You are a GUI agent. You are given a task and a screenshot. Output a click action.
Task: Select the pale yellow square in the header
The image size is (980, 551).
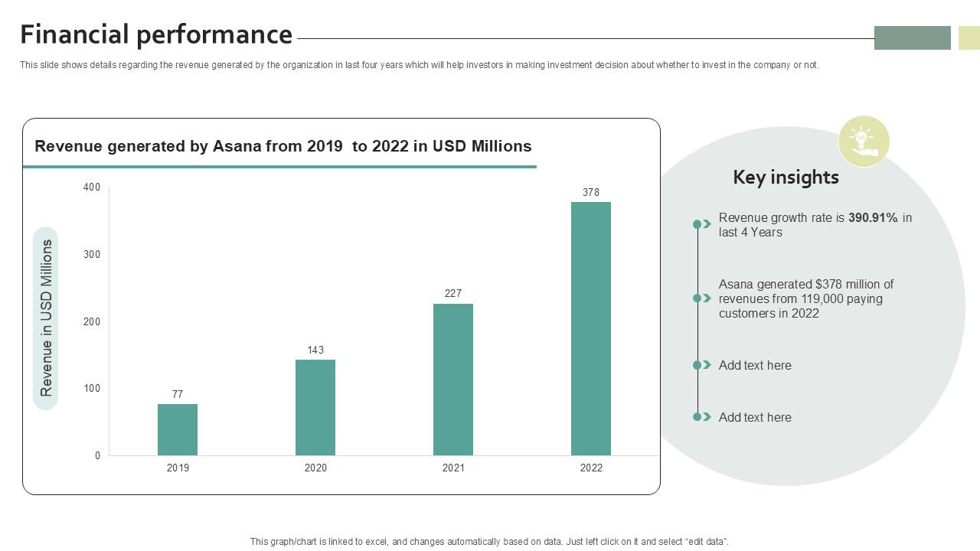tap(969, 37)
